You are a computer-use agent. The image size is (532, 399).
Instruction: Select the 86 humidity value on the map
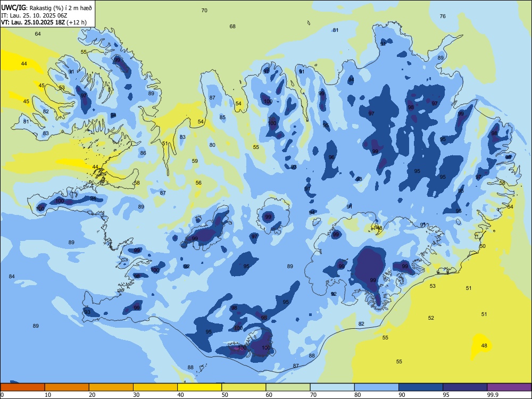coord(143,153)
